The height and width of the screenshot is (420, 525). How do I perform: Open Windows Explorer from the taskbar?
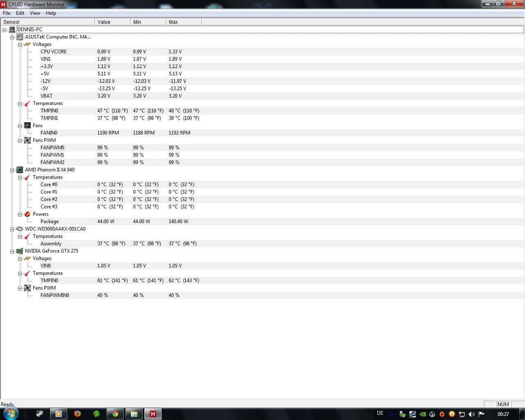134,414
